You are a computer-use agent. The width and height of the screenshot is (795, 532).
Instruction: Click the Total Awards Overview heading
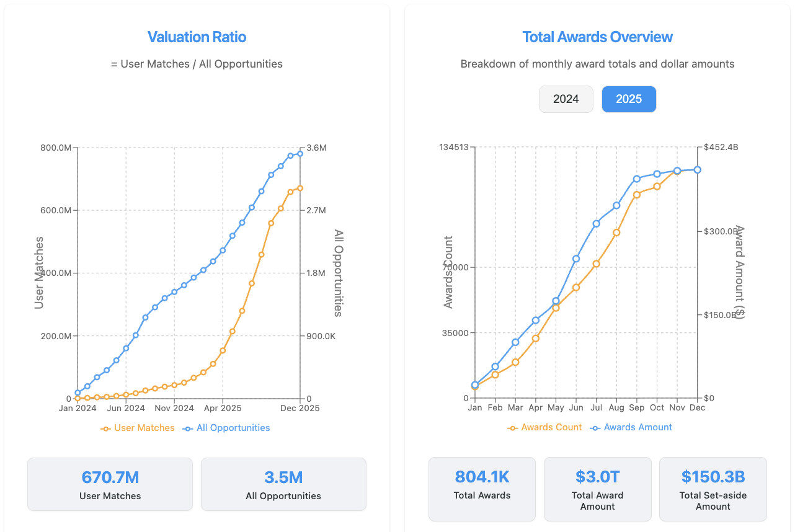597,37
